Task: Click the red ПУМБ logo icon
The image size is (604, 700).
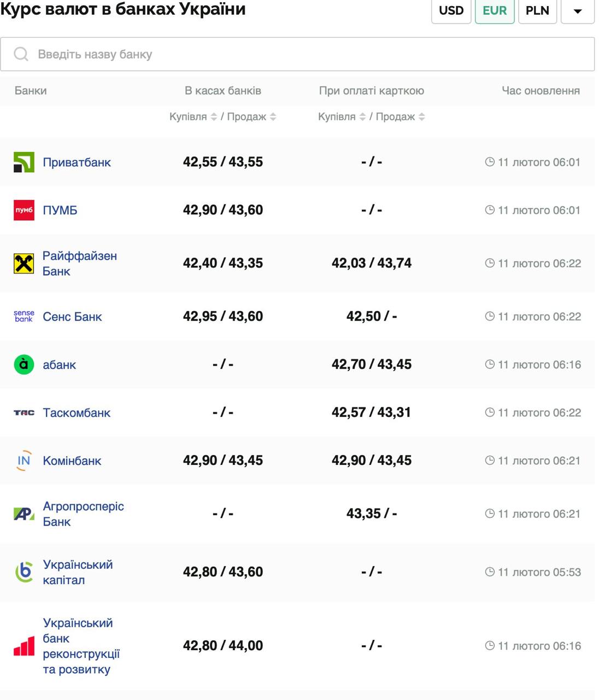Action: (24, 210)
